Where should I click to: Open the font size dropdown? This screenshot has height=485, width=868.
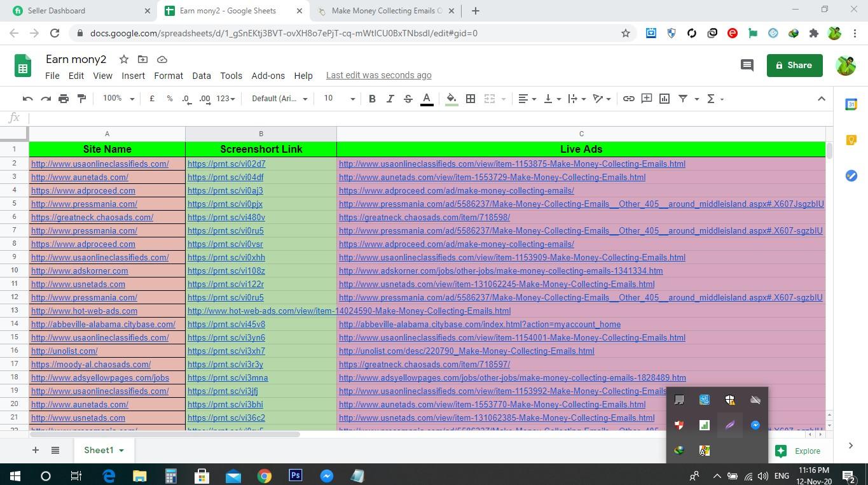[337, 99]
